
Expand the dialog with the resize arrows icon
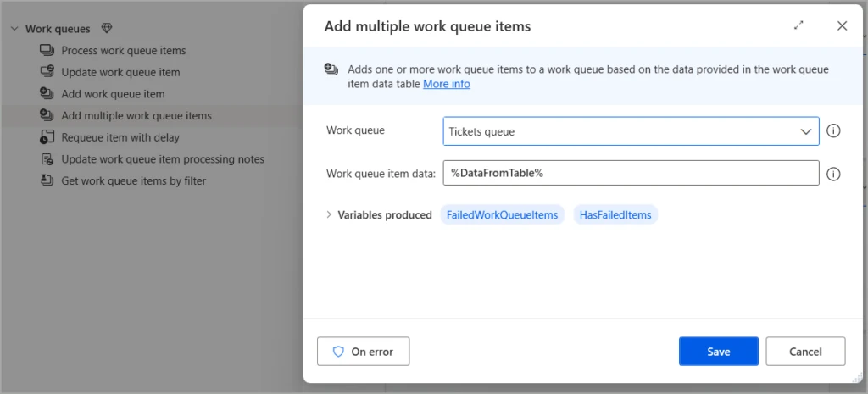[798, 26]
